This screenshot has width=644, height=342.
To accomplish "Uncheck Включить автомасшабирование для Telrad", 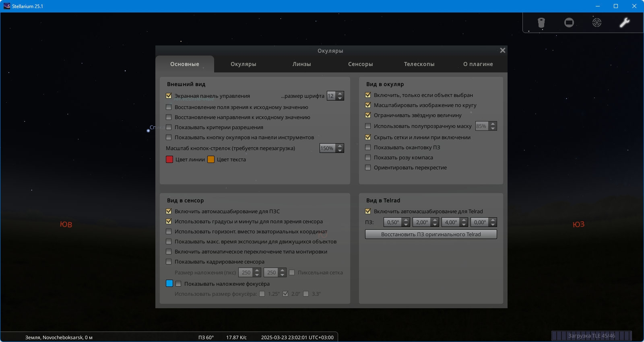I will coord(368,211).
